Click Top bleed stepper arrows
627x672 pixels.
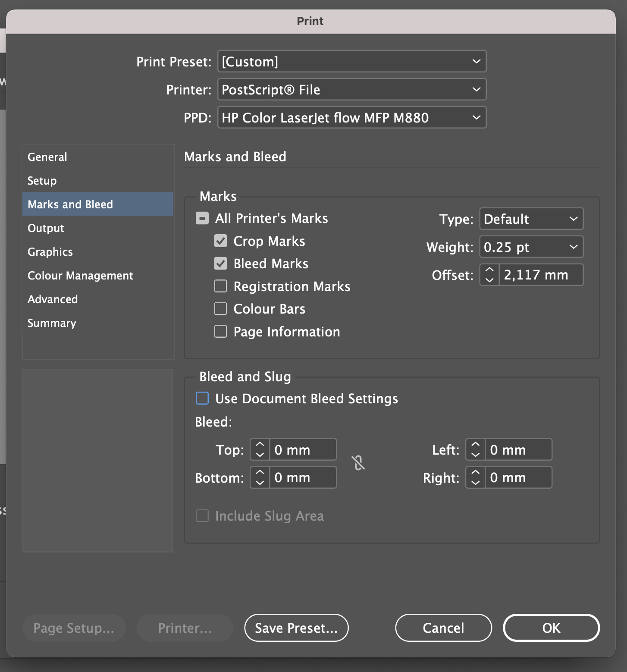point(260,449)
